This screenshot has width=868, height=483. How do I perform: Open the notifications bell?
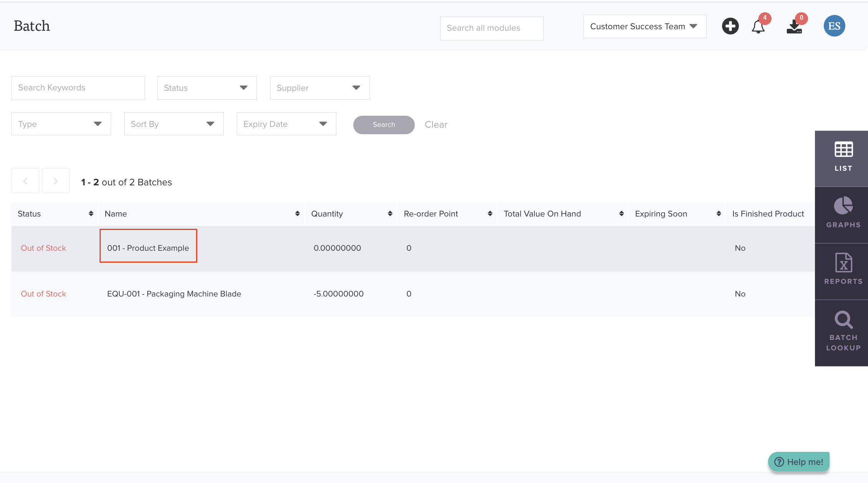(x=758, y=27)
